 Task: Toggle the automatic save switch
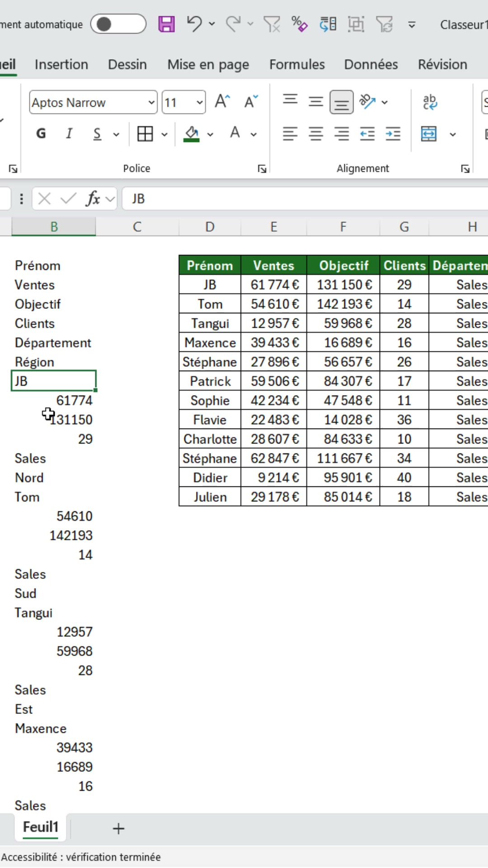118,24
